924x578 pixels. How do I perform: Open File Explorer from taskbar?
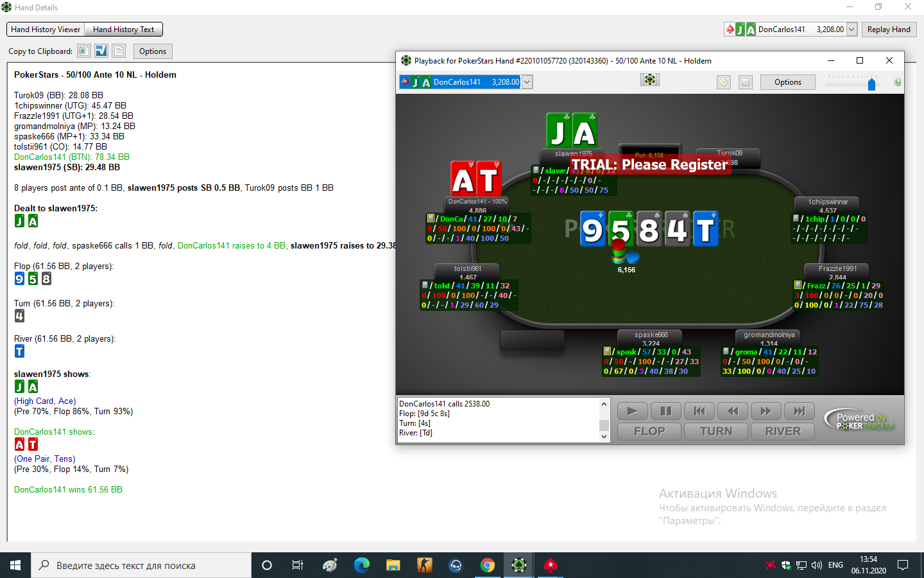tap(393, 565)
